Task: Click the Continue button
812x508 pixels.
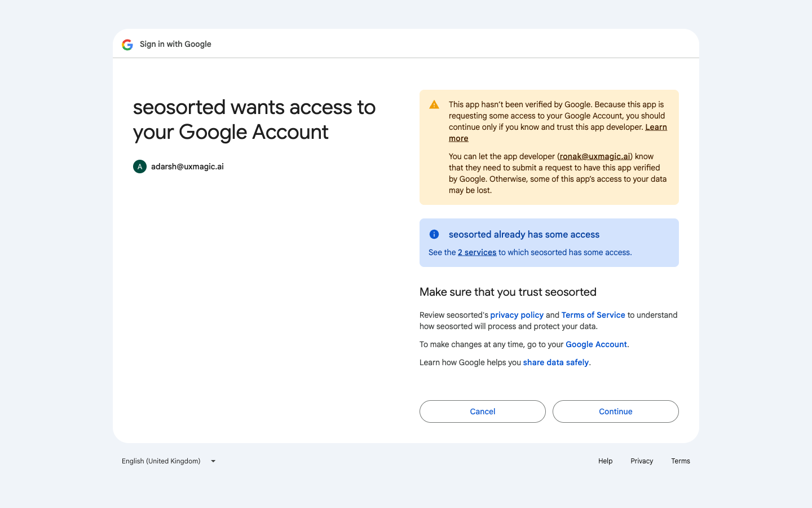Action: coord(616,411)
